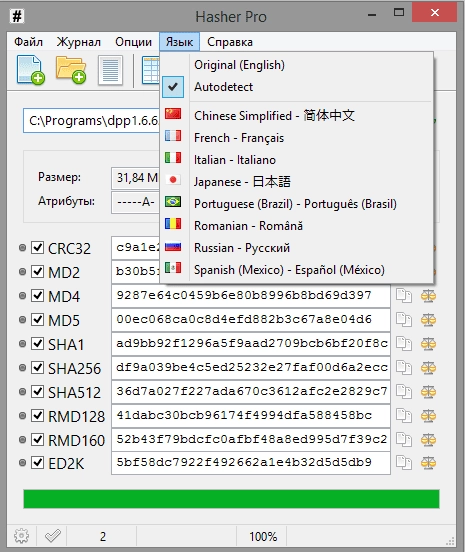Copy the SHA256 hash value
465x552 pixels.
point(404,368)
